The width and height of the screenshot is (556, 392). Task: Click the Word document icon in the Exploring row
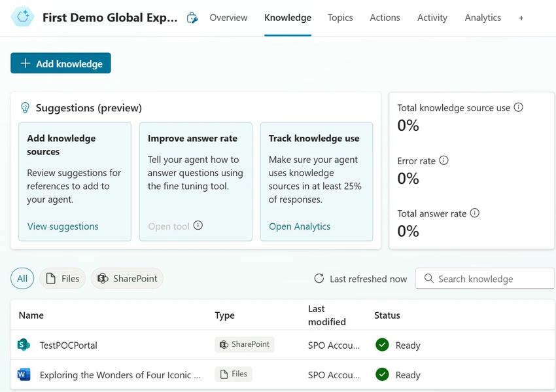click(24, 374)
